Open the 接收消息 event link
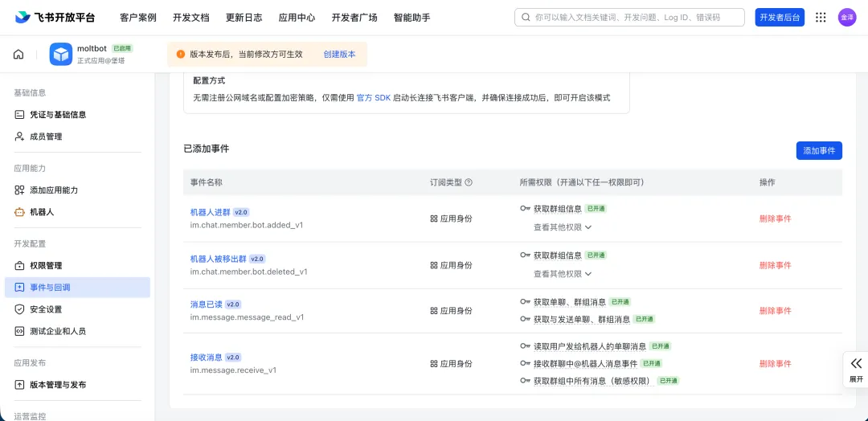The width and height of the screenshot is (868, 421). pyautogui.click(x=206, y=357)
